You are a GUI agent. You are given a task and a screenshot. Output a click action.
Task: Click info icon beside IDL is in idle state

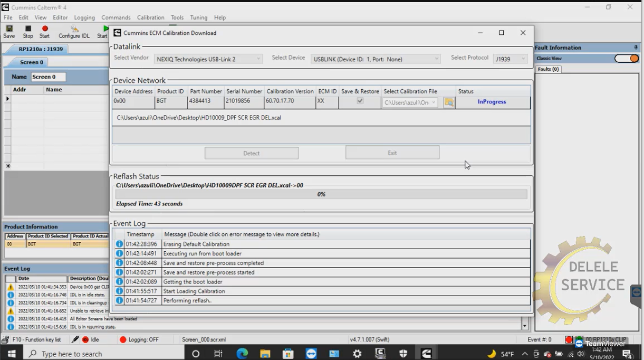11,295
